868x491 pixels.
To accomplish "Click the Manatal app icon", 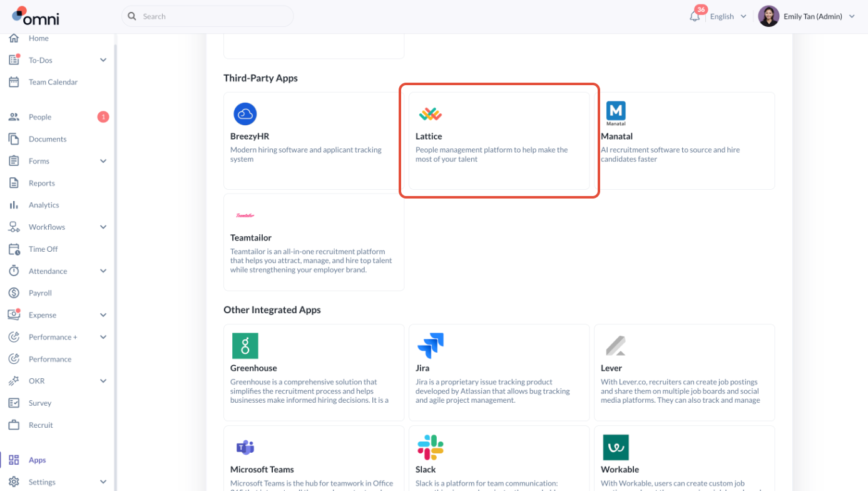I will coord(616,114).
